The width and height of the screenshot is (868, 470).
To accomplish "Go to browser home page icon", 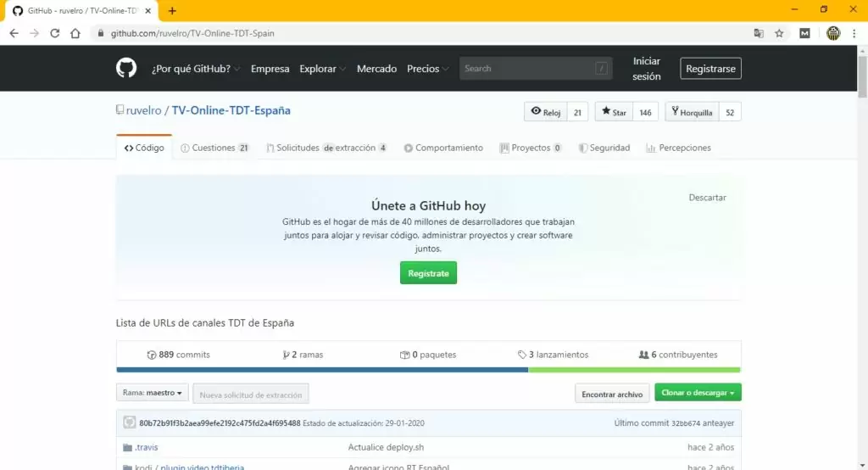I will coord(75,33).
